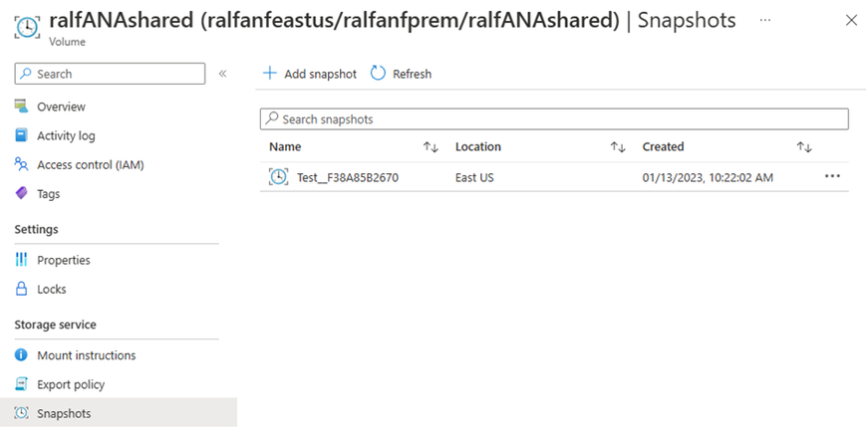The width and height of the screenshot is (868, 435).
Task: Refresh the snapshots list
Action: 401,74
